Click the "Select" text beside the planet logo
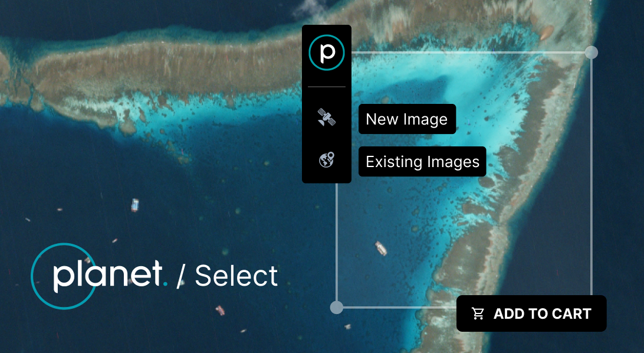Viewport: 644px width, 353px height. (x=236, y=275)
